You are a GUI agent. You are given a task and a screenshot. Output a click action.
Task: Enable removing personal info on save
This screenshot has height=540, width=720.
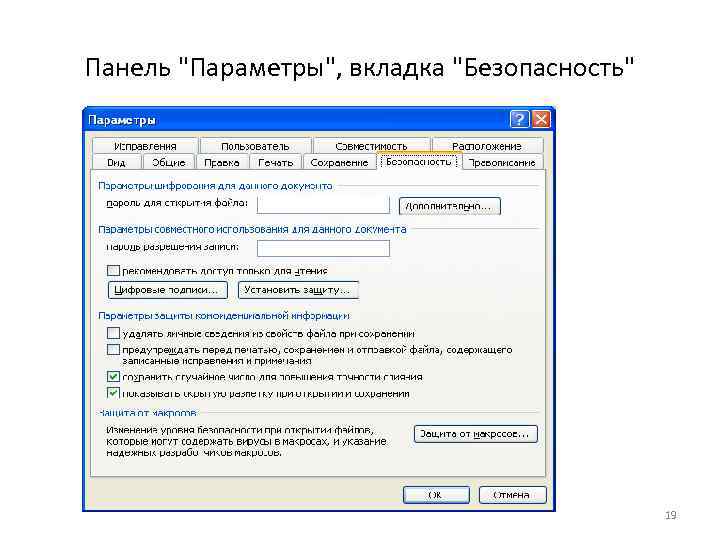(113, 333)
